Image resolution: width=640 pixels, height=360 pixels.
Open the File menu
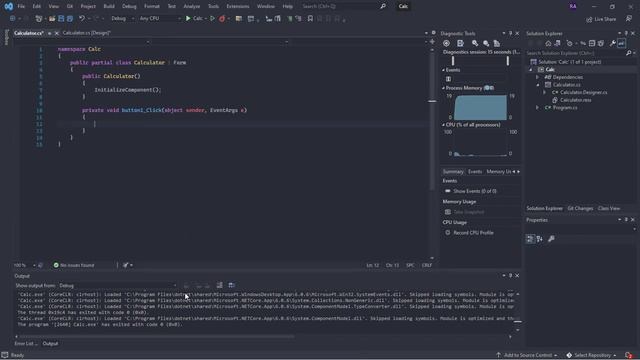point(21,6)
